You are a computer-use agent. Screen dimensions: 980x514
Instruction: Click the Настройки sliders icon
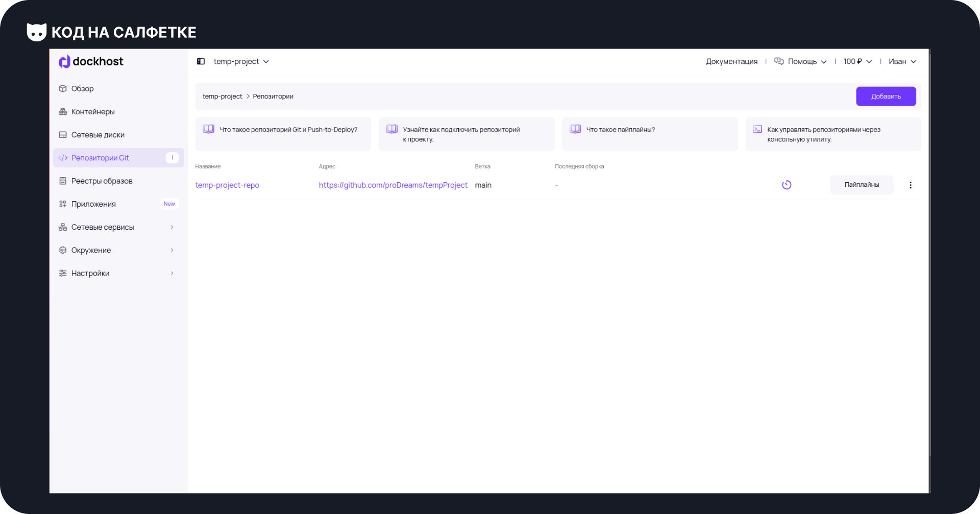click(63, 273)
